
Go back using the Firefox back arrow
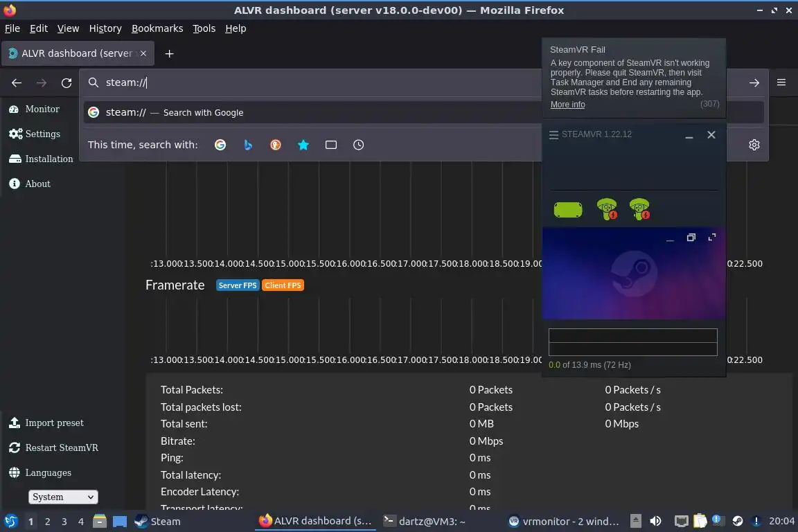pyautogui.click(x=17, y=83)
